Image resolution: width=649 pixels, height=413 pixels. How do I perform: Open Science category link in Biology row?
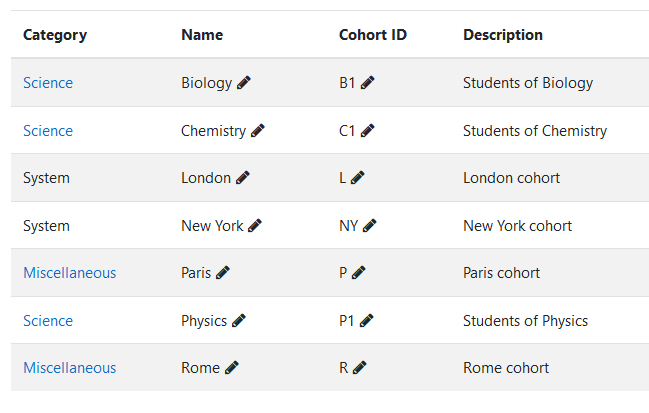tap(48, 83)
